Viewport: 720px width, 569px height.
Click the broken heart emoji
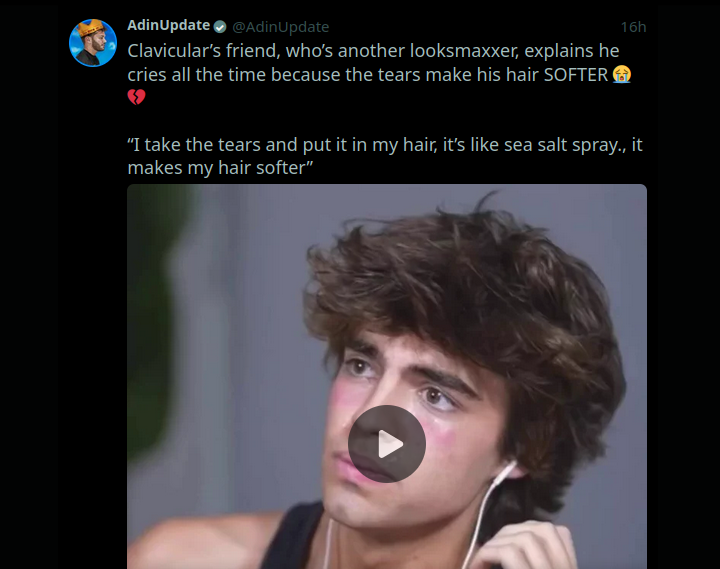click(137, 97)
